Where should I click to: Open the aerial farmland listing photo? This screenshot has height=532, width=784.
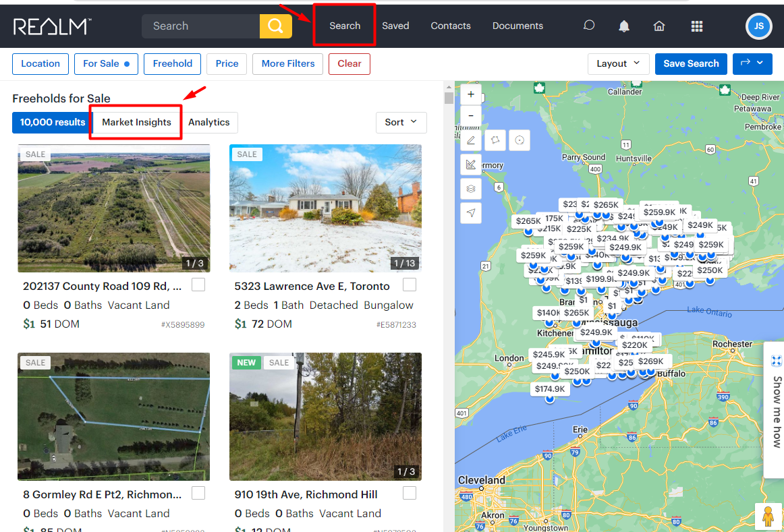click(x=114, y=208)
